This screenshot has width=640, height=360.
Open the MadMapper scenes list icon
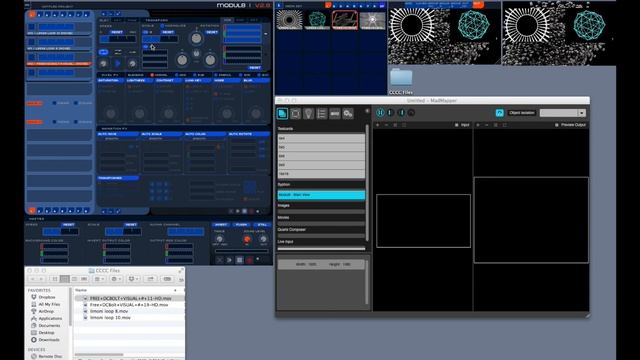pos(322,113)
